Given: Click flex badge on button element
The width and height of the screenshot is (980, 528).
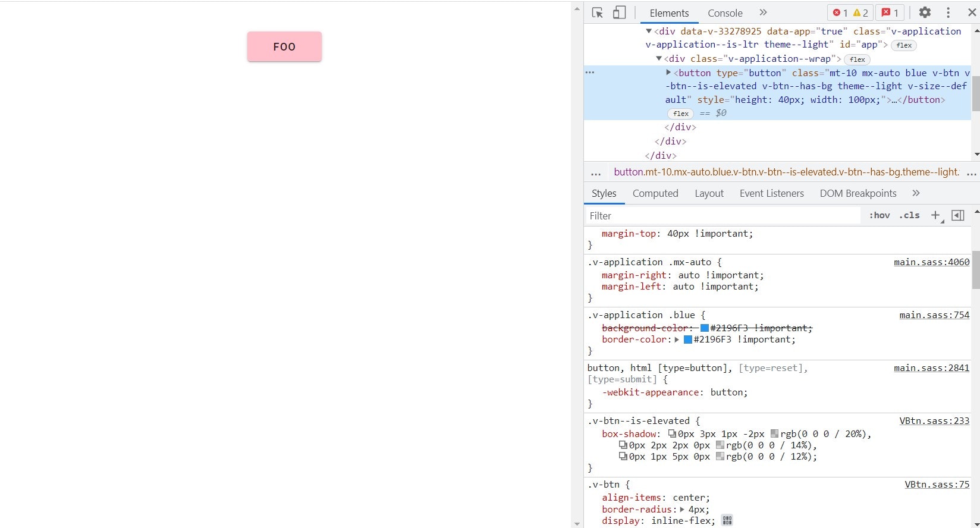Looking at the screenshot, I should point(681,114).
